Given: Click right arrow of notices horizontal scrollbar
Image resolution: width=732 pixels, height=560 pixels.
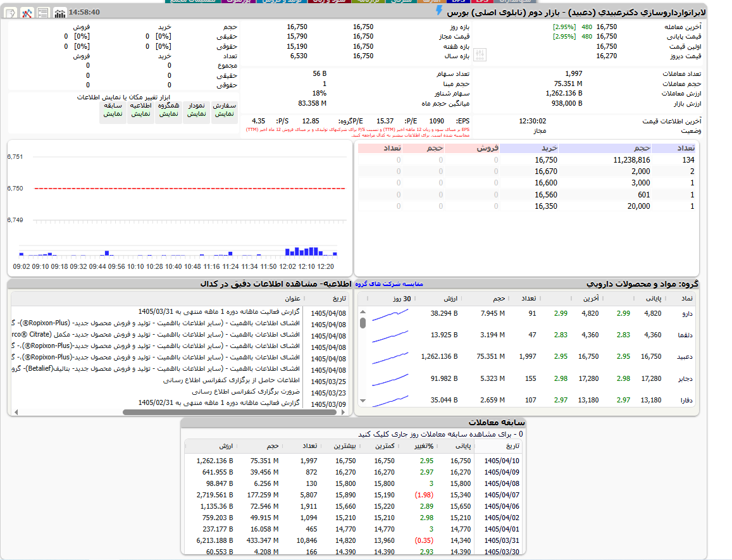Looking at the screenshot, I should (x=343, y=412).
